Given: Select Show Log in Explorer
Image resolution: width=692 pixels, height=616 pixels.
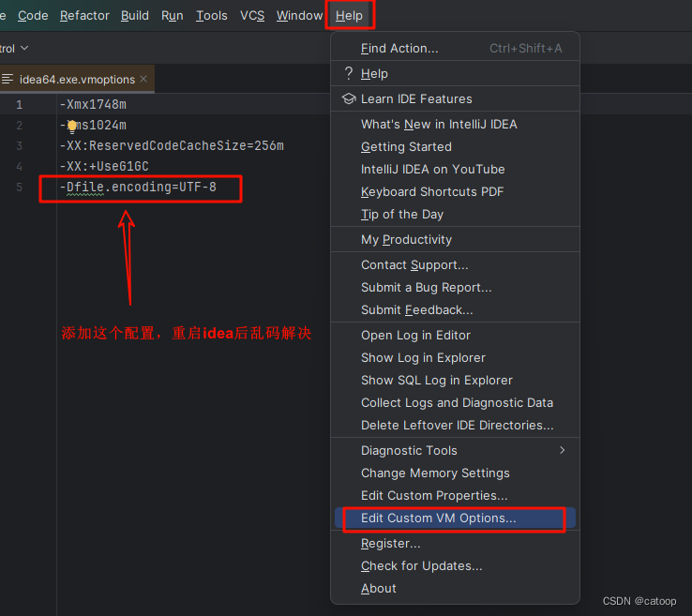Looking at the screenshot, I should (455, 358).
